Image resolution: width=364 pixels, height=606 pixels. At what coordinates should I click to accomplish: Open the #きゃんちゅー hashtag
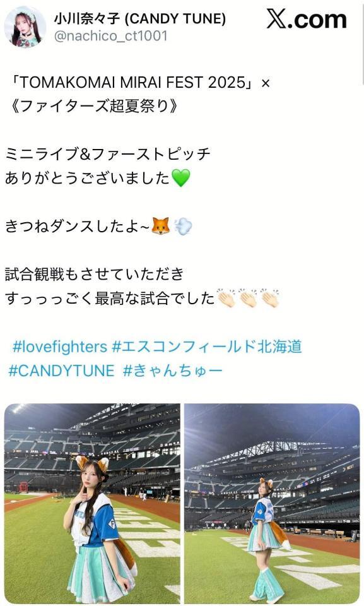(173, 371)
